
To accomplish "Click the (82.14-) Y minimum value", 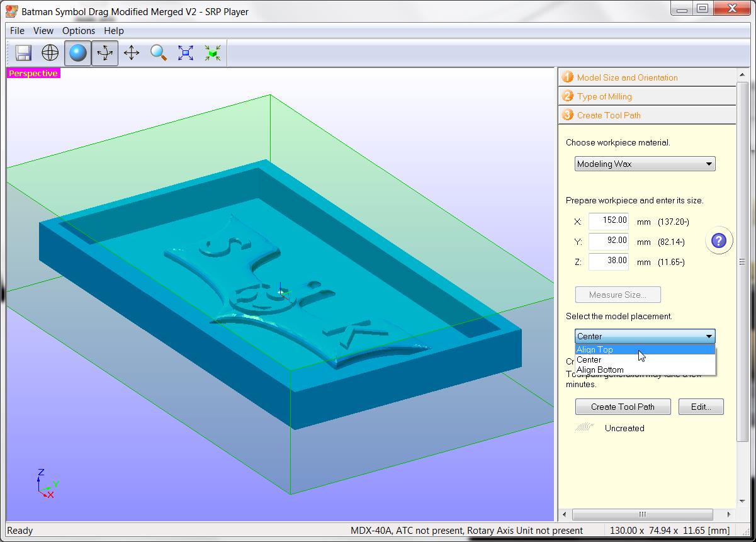I will click(x=671, y=242).
